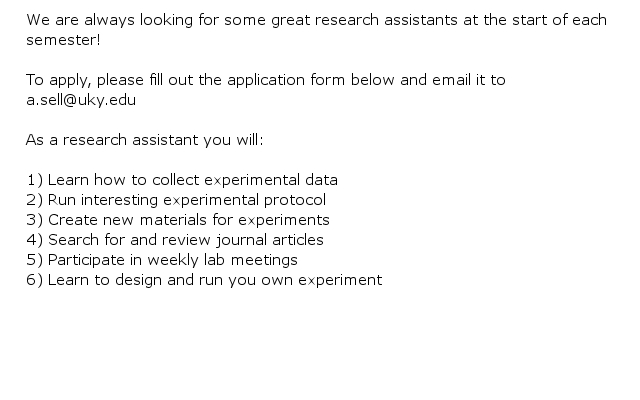640x400 pixels.
Task: Click the words 'start of each' in first line
Action: [560, 20]
